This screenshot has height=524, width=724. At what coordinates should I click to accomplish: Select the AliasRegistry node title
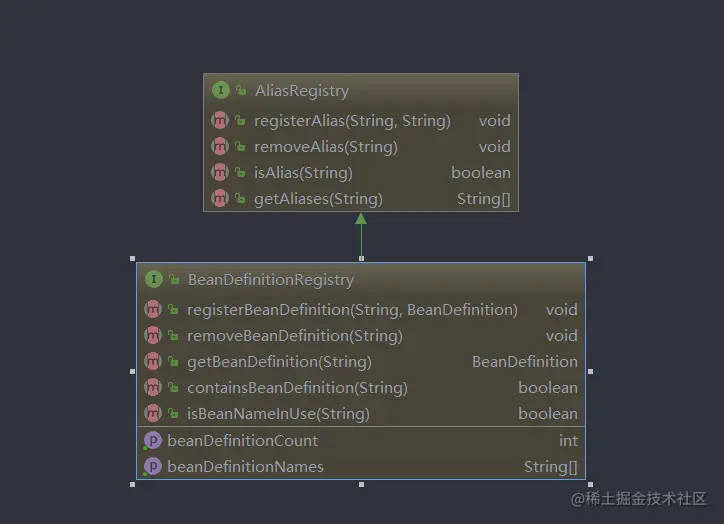pos(302,91)
